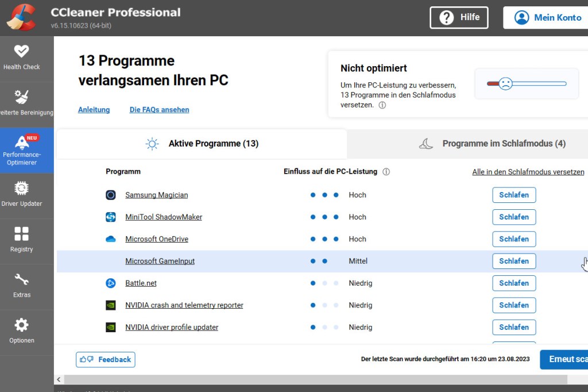Open NVIDIA crash and telemetry reporter link

click(184, 305)
